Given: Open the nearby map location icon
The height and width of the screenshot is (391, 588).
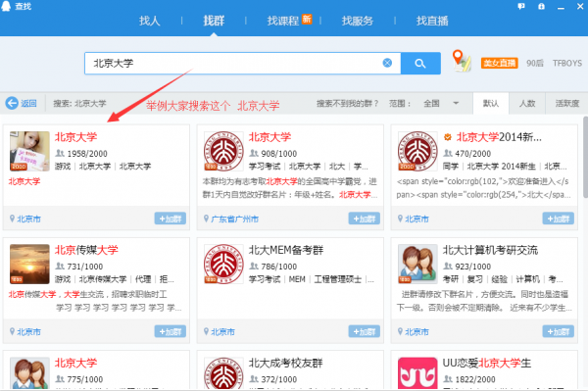Looking at the screenshot, I should [462, 61].
